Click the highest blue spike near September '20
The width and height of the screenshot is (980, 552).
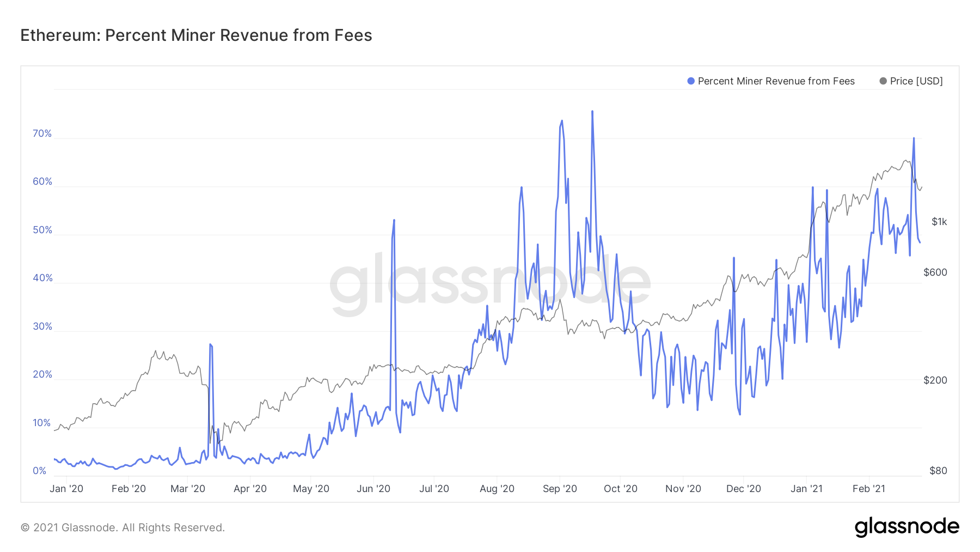click(x=592, y=113)
